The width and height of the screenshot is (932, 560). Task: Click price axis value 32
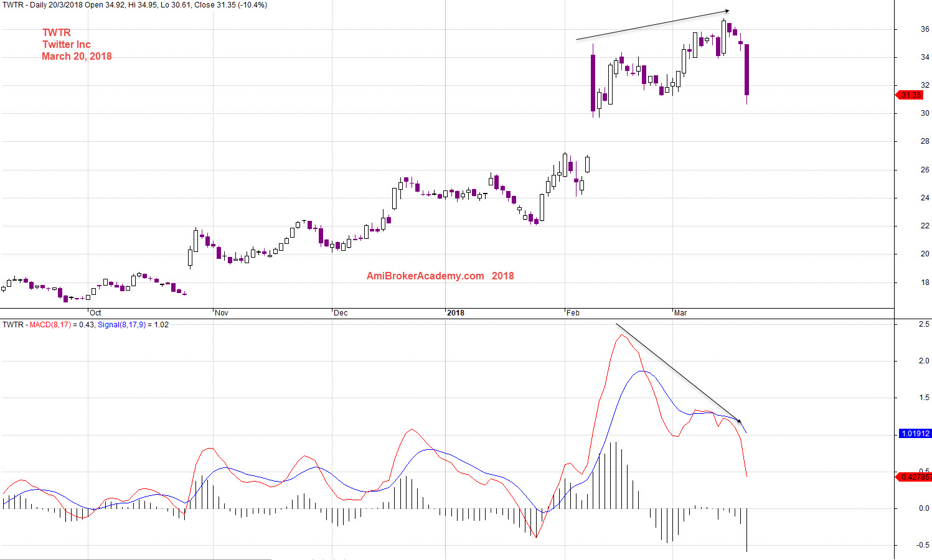point(925,85)
